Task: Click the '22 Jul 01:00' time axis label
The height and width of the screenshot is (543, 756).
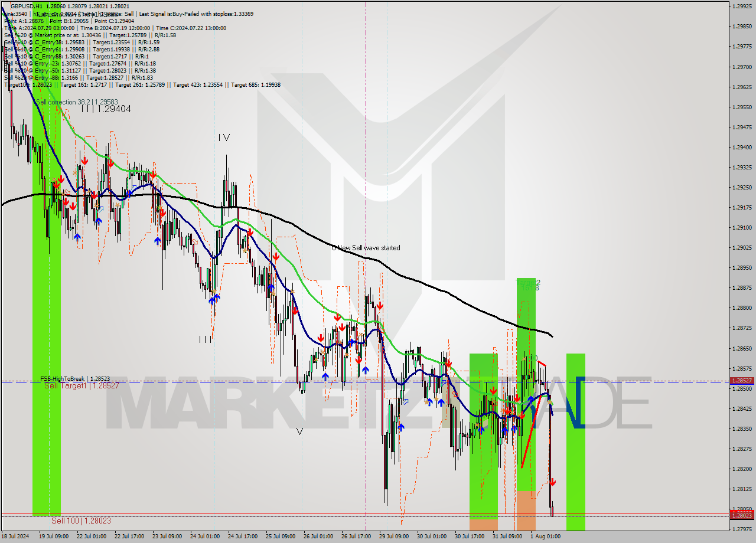Action: click(92, 537)
